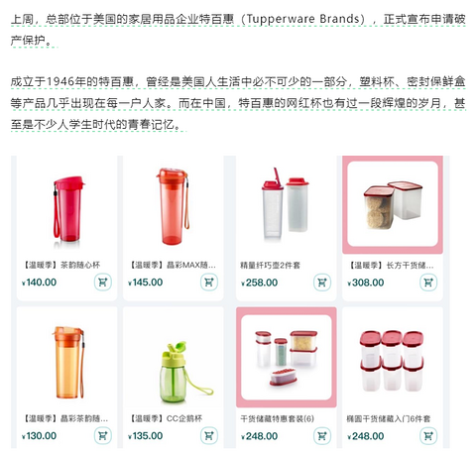
Task: Click the Tupperware Brands text in article
Action: pyautogui.click(x=303, y=19)
